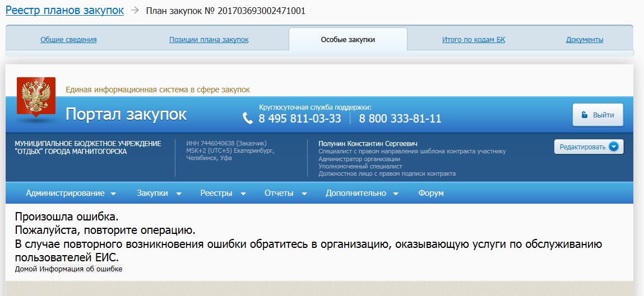Expand the Администрирование menu
The image size is (644, 296).
71,193
